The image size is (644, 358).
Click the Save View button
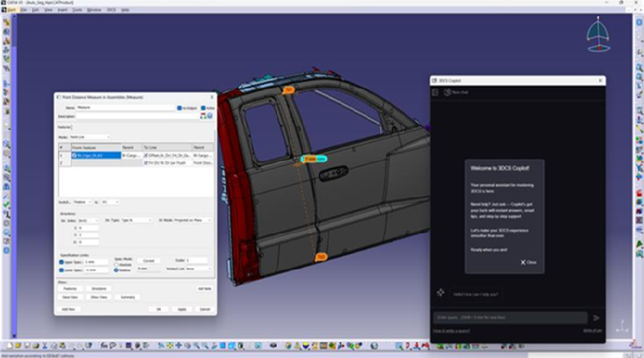point(70,297)
